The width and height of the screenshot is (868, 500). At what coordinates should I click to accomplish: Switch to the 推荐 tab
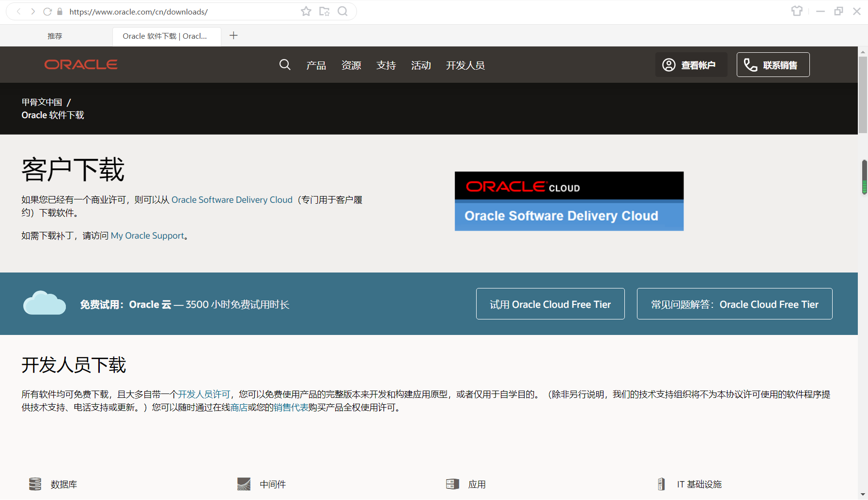tap(55, 36)
